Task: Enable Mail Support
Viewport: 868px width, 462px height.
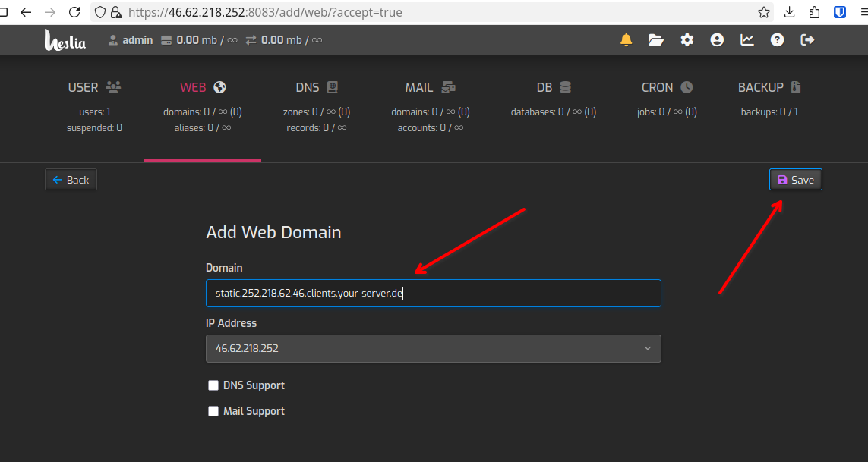Action: pyautogui.click(x=213, y=410)
